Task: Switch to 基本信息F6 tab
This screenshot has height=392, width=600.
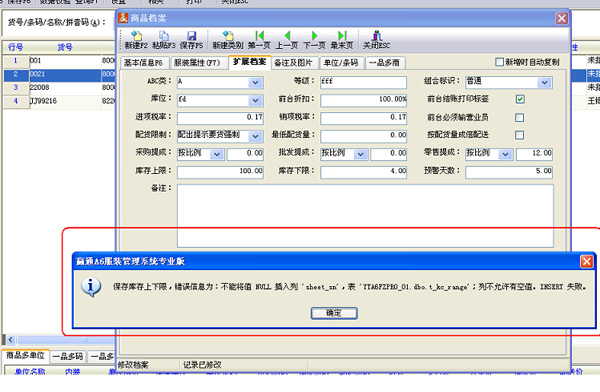Action: [143, 63]
